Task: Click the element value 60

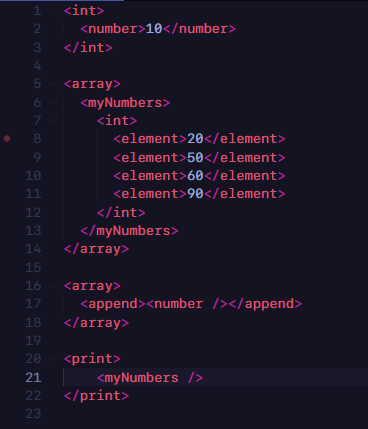Action: pyautogui.click(x=195, y=176)
